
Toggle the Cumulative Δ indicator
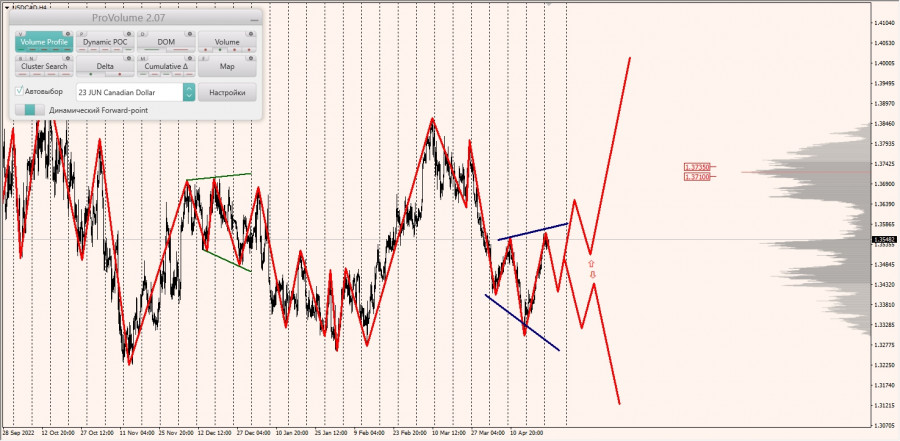166,66
